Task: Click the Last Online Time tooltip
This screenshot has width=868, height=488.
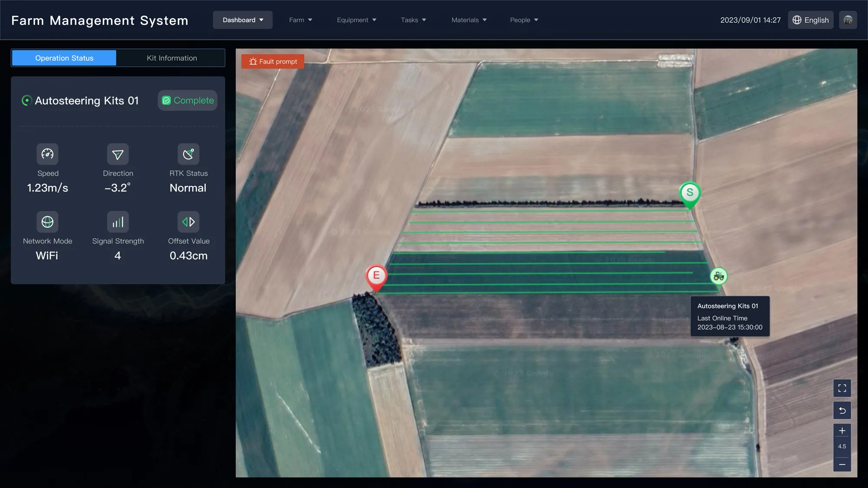Action: (x=730, y=317)
